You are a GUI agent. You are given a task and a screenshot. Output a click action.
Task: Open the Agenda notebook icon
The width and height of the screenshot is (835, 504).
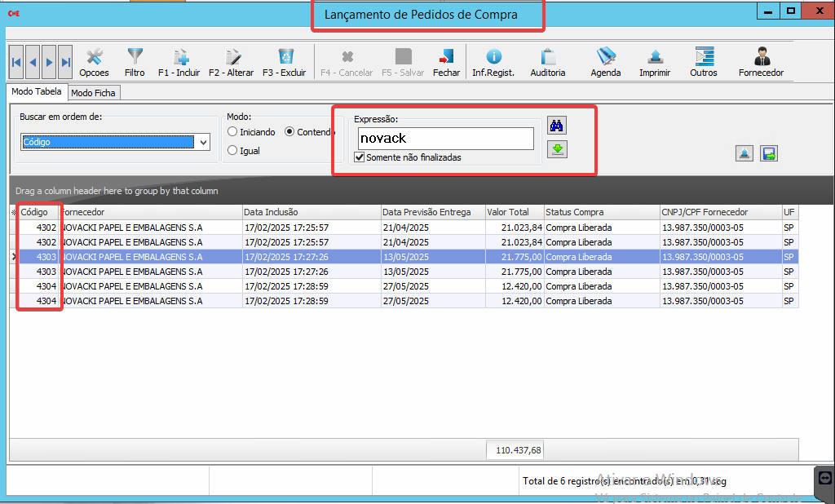coord(606,58)
